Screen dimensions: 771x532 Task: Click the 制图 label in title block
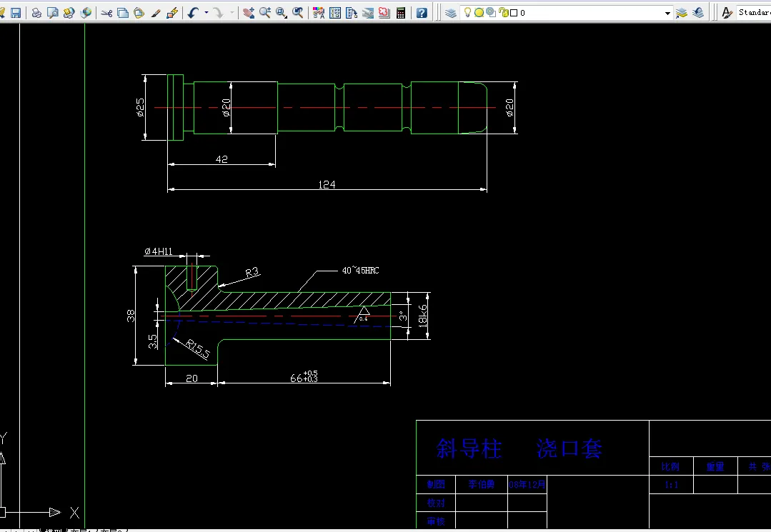click(436, 484)
